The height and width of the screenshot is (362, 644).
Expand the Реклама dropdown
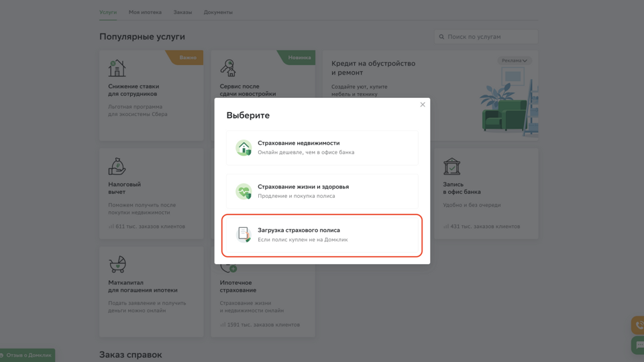[515, 60]
